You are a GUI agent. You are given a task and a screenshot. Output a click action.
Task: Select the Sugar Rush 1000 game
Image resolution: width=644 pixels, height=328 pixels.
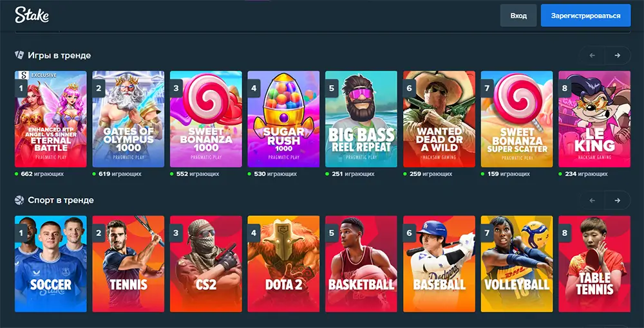pos(283,119)
